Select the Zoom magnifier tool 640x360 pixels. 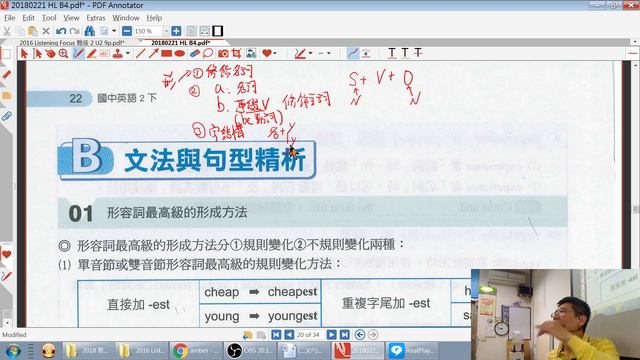pyautogui.click(x=63, y=53)
